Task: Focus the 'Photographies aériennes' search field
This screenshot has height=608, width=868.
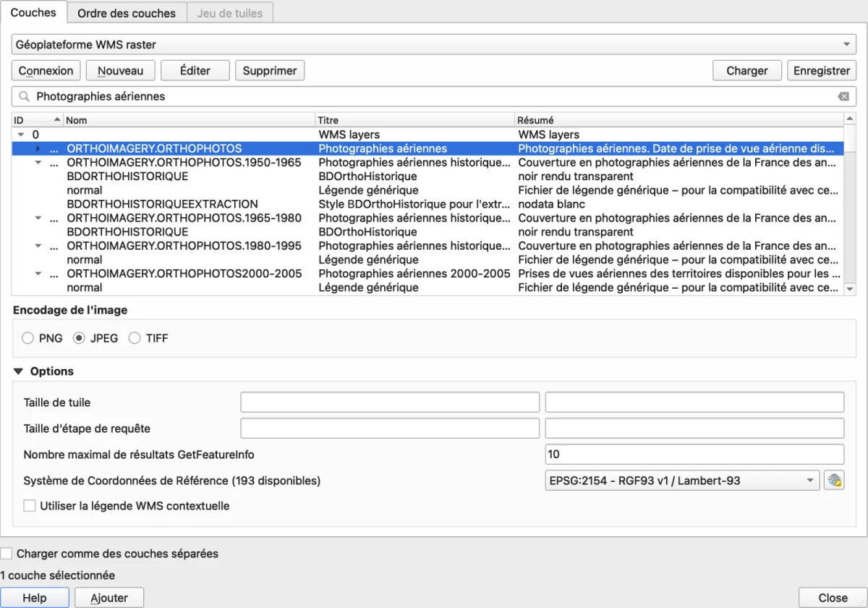Action: tap(434, 96)
